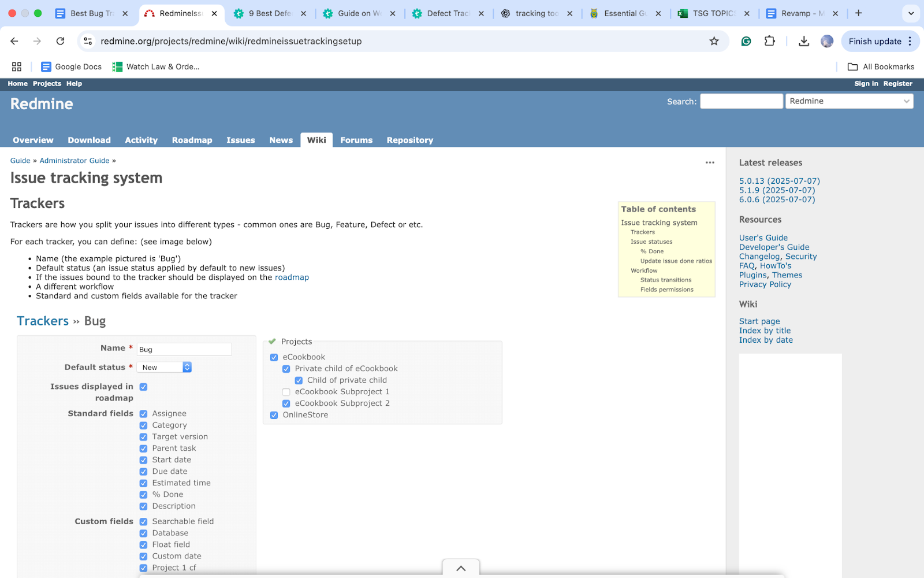Toggle Issues displayed in roadmap checkbox
The image size is (924, 578).
[x=143, y=387]
